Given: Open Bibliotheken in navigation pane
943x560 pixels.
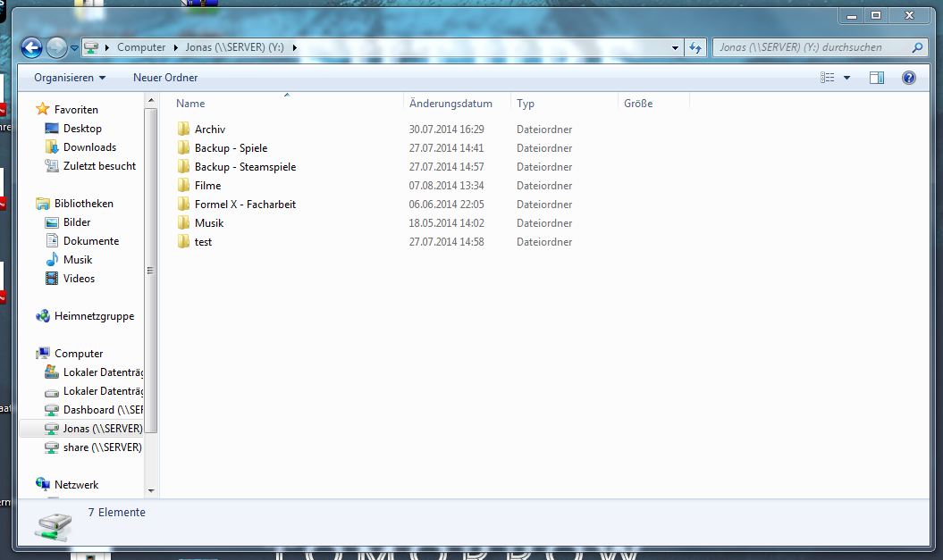Looking at the screenshot, I should point(84,203).
